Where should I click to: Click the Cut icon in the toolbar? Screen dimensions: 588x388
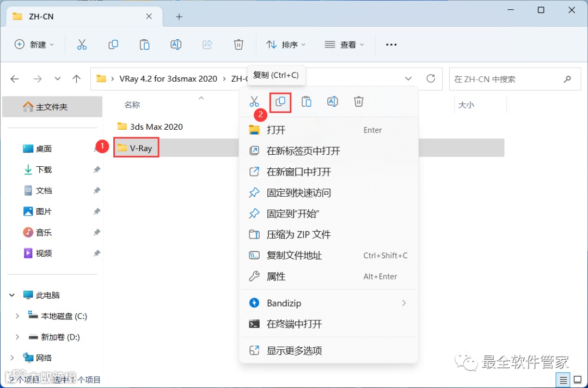point(82,45)
